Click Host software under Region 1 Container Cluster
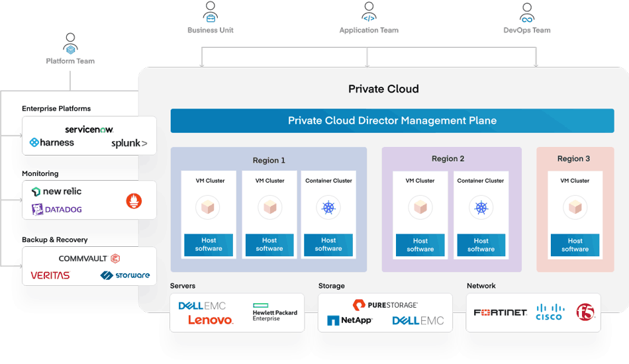Image resolution: width=629 pixels, height=364 pixels. point(328,244)
